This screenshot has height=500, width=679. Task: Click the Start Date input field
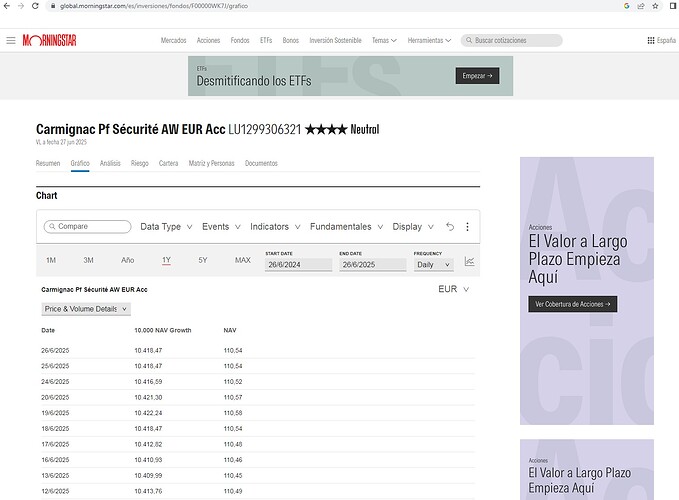coord(298,265)
